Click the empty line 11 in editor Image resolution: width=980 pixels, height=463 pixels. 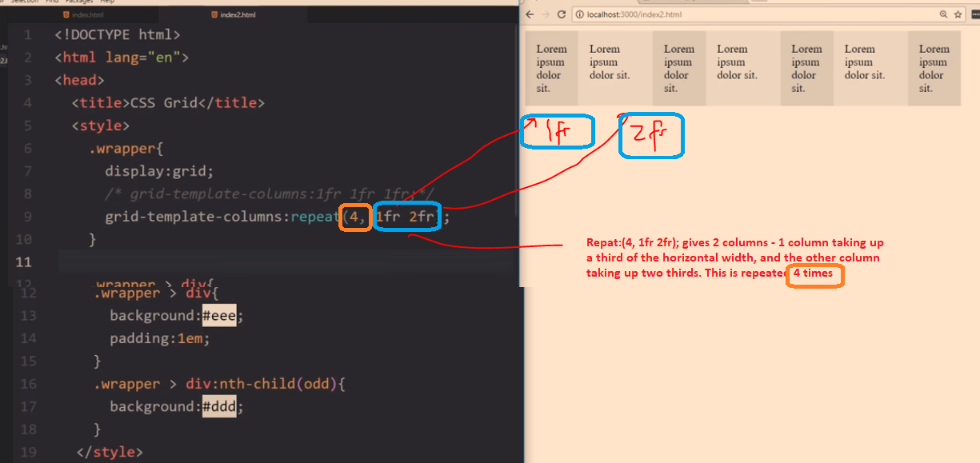[x=280, y=262]
